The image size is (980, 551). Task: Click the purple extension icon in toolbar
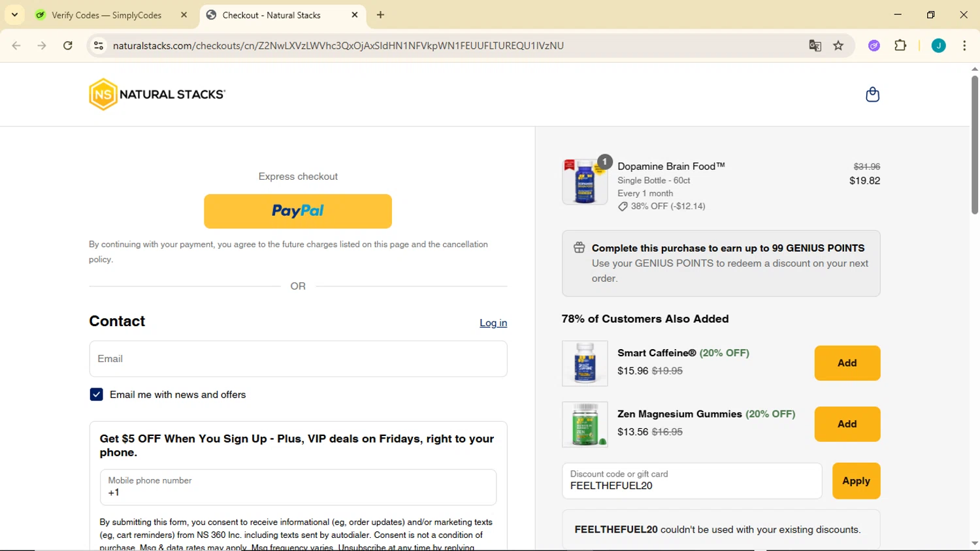[874, 46]
